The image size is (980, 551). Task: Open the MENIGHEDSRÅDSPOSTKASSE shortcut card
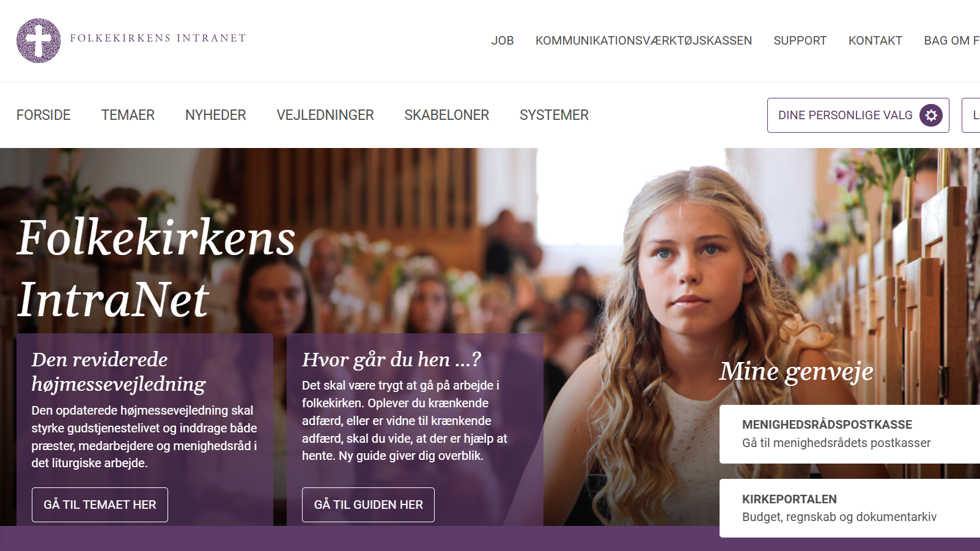850,434
